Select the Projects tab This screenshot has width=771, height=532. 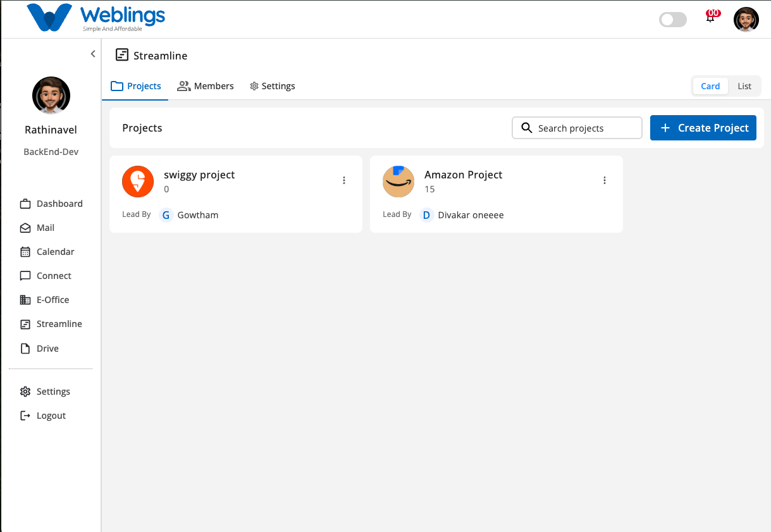point(136,86)
